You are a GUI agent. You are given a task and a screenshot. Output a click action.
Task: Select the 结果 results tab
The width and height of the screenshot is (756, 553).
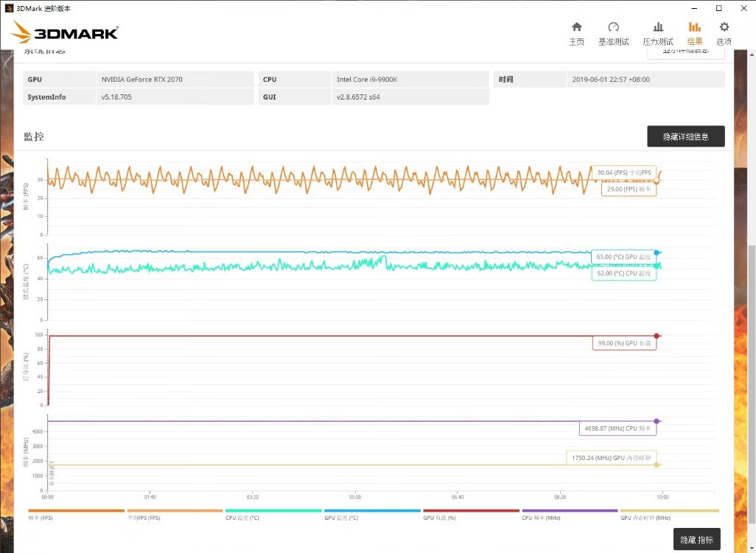coord(695,33)
